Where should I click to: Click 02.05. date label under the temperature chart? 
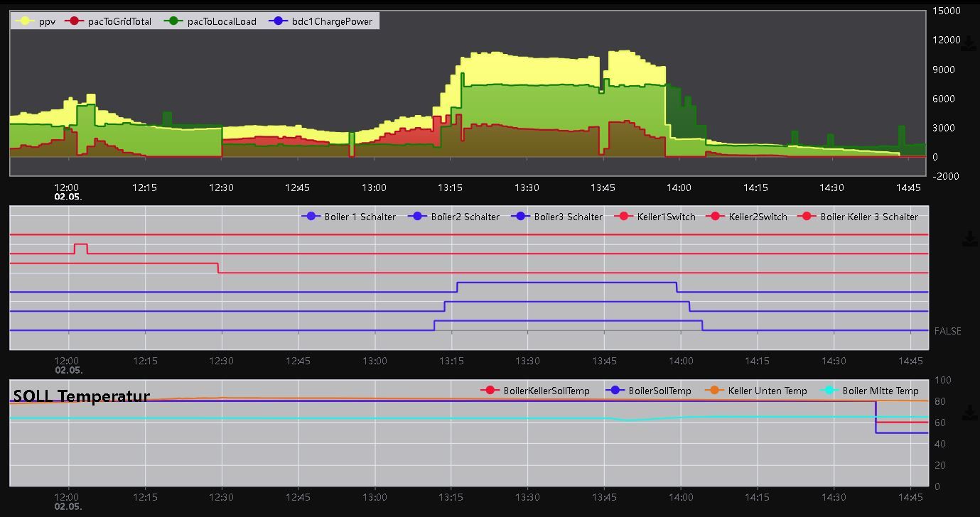[x=69, y=507]
